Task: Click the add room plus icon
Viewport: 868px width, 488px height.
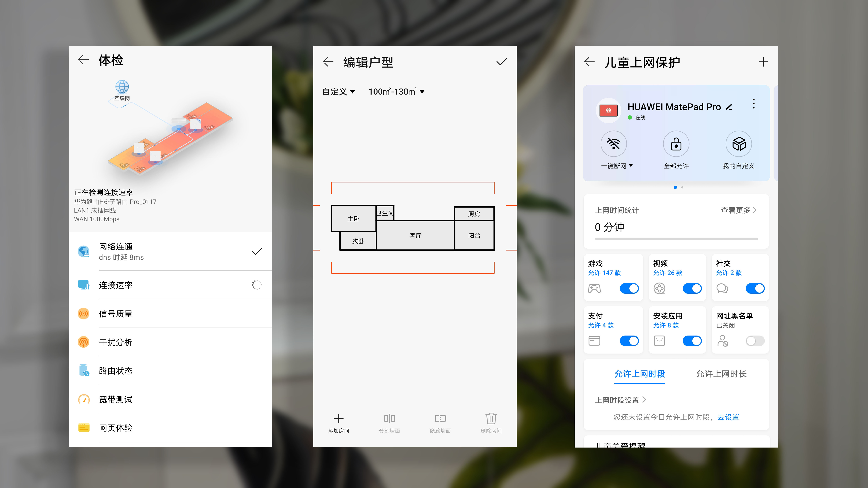Action: point(338,419)
